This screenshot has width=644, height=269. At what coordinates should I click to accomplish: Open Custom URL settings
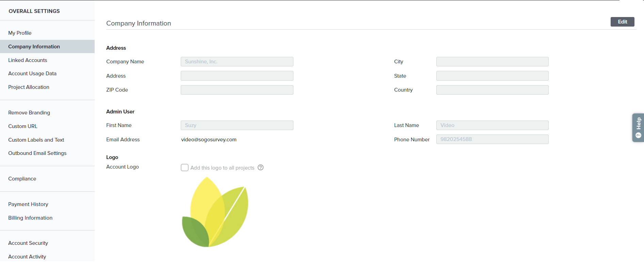click(23, 126)
